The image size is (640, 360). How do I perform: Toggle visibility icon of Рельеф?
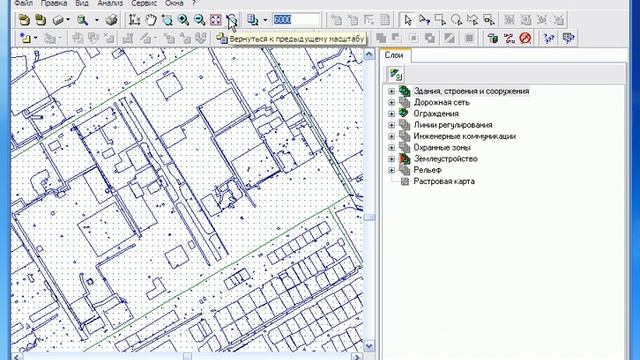[x=404, y=170]
